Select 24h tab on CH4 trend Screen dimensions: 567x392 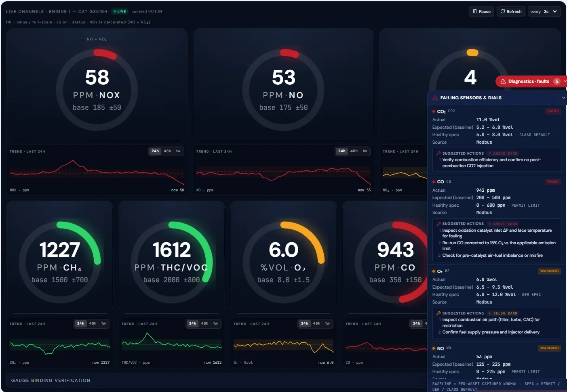81,323
